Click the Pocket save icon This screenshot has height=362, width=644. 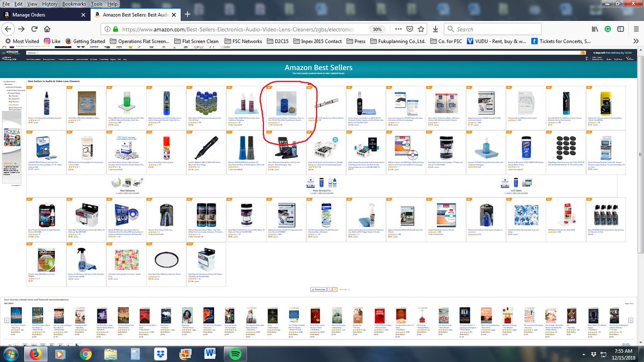click(409, 29)
